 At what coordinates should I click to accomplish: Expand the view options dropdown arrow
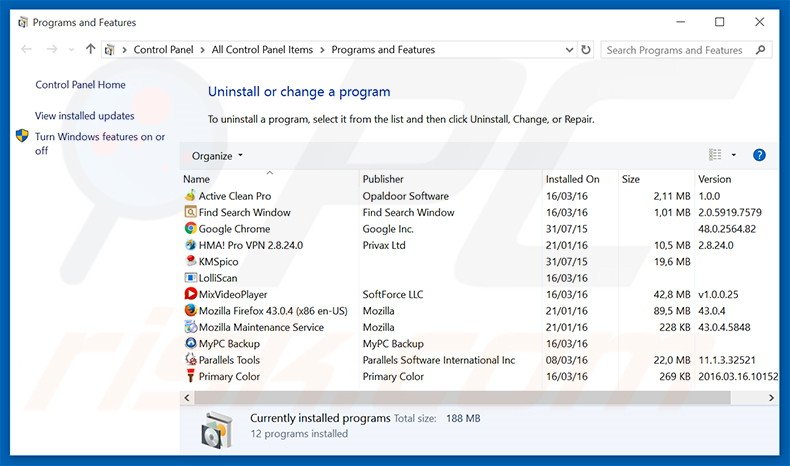click(x=734, y=155)
